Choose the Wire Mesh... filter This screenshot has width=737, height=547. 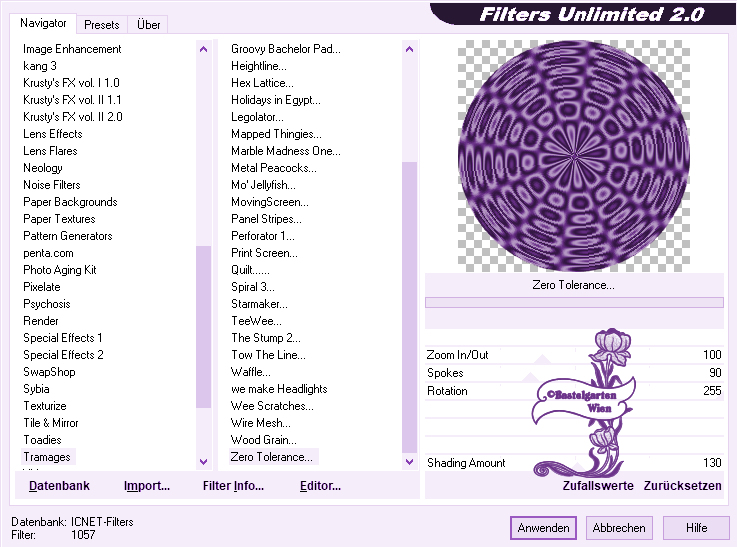[261, 423]
